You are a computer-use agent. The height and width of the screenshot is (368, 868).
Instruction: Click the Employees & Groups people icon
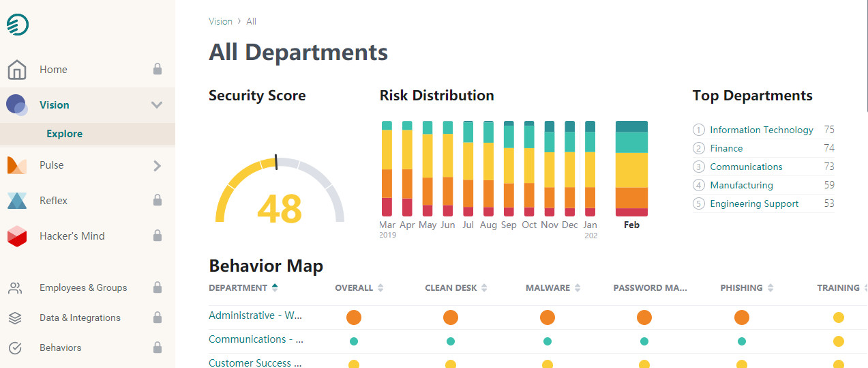[x=16, y=288]
